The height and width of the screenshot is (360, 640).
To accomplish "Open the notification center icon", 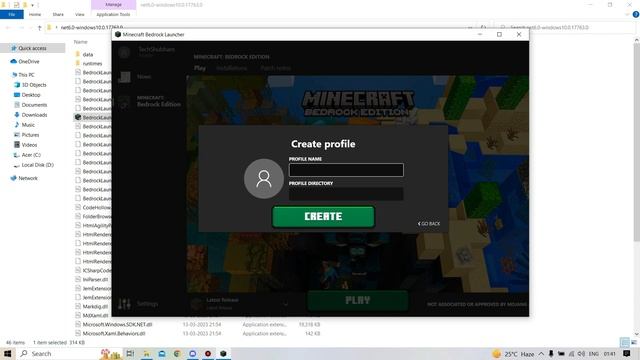I will pos(627,354).
